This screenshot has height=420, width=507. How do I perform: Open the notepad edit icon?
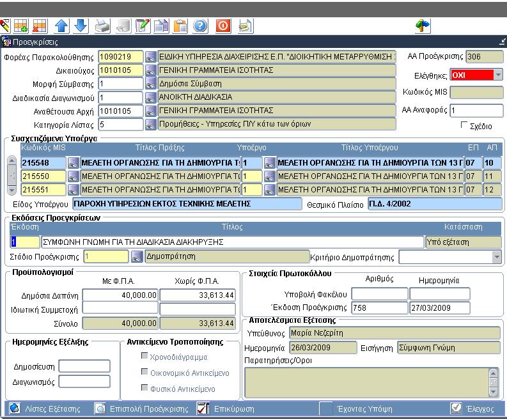143,26
